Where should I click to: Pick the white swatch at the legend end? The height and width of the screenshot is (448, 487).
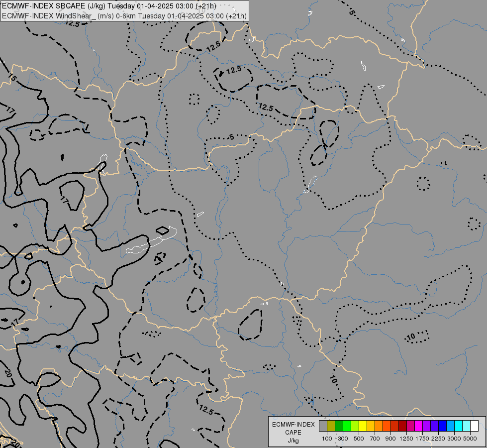(474, 426)
